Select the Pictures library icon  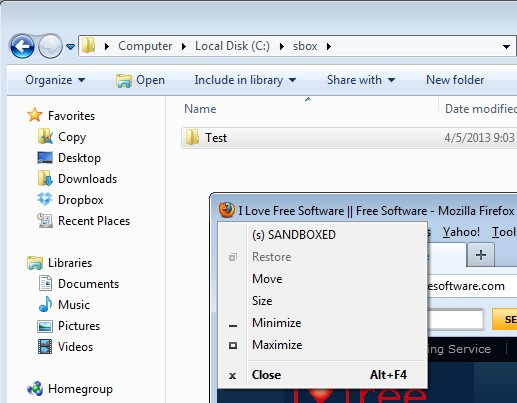pyautogui.click(x=45, y=326)
